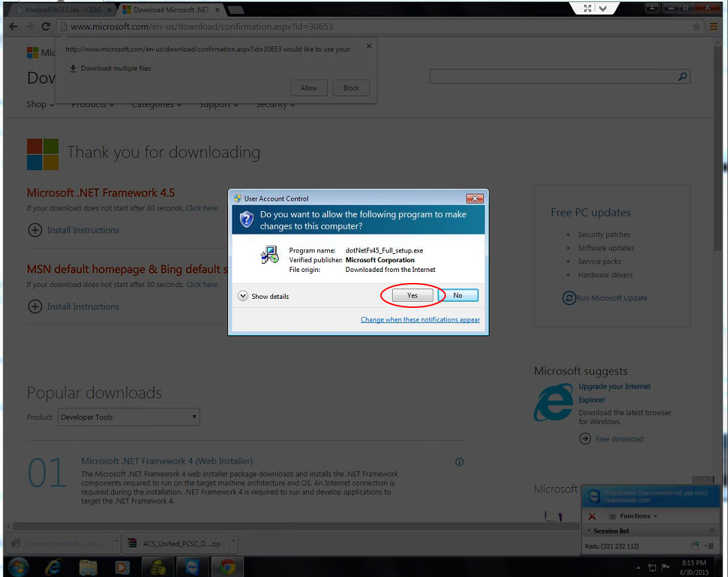Open the Categories menu
The width and height of the screenshot is (728, 577).
pyautogui.click(x=156, y=104)
